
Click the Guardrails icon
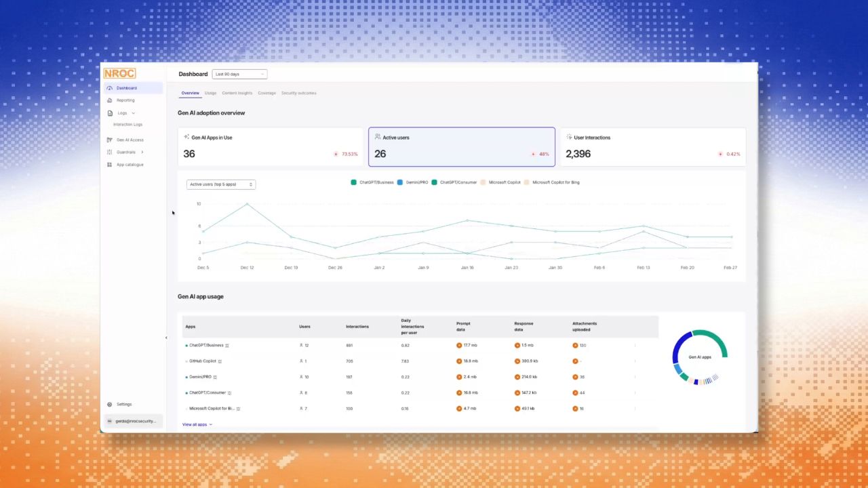110,152
